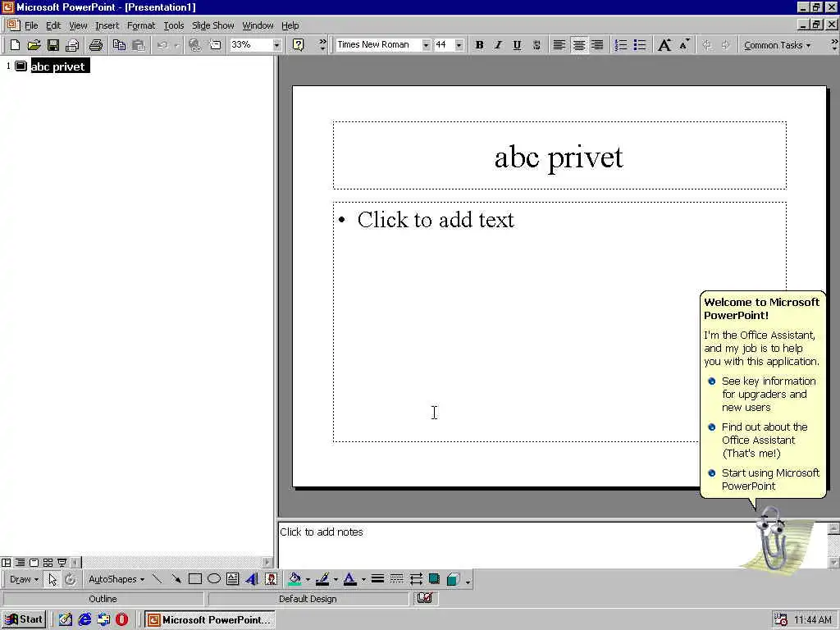
Task: Toggle Italic formatting
Action: click(498, 45)
